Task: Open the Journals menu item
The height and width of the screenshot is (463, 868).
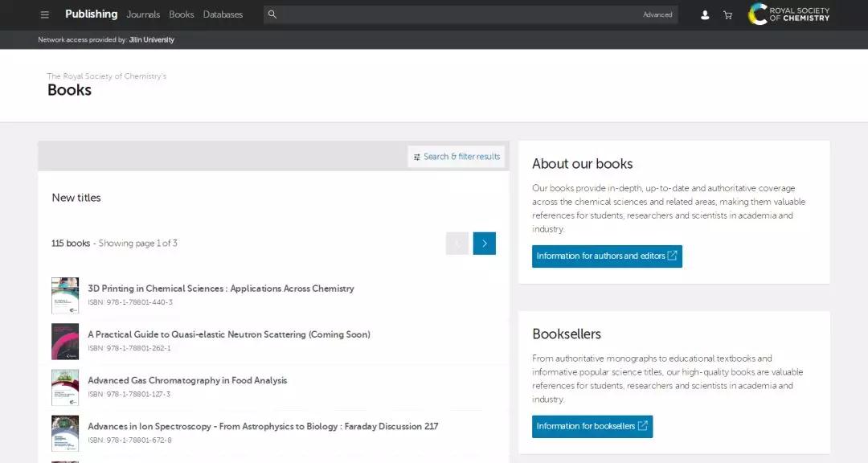Action: [143, 14]
